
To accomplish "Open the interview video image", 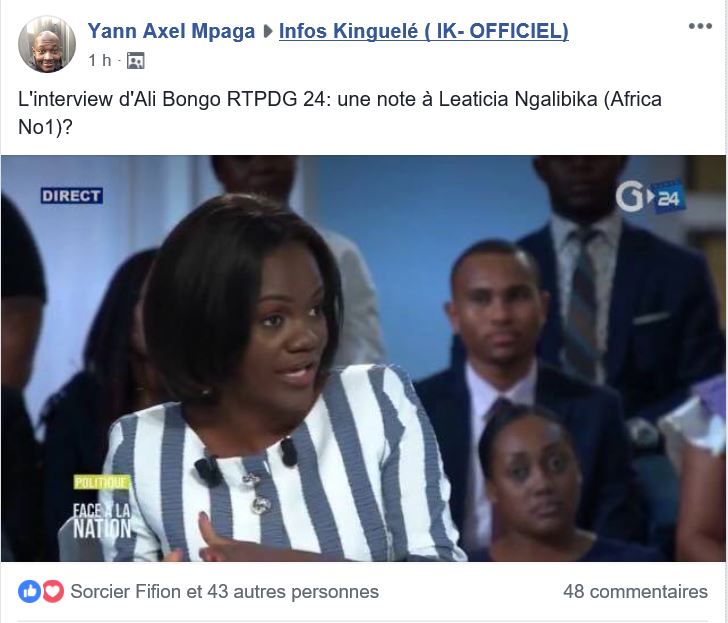I will (364, 358).
